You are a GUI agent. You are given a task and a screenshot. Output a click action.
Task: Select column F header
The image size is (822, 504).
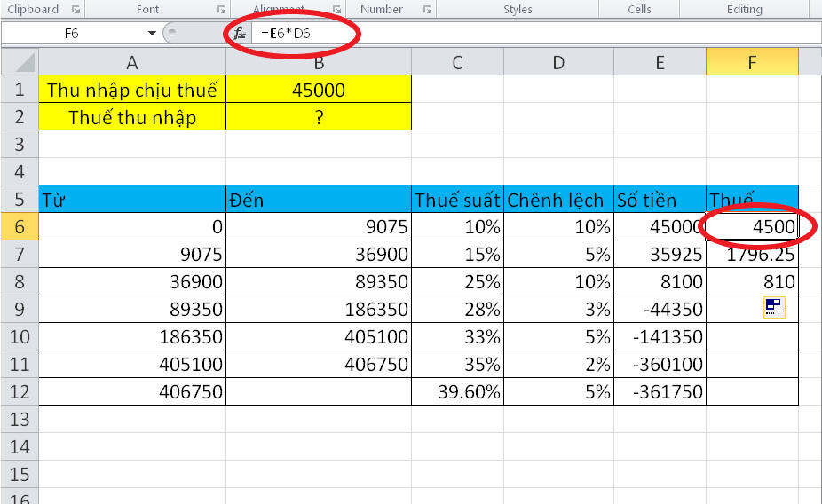coord(752,62)
